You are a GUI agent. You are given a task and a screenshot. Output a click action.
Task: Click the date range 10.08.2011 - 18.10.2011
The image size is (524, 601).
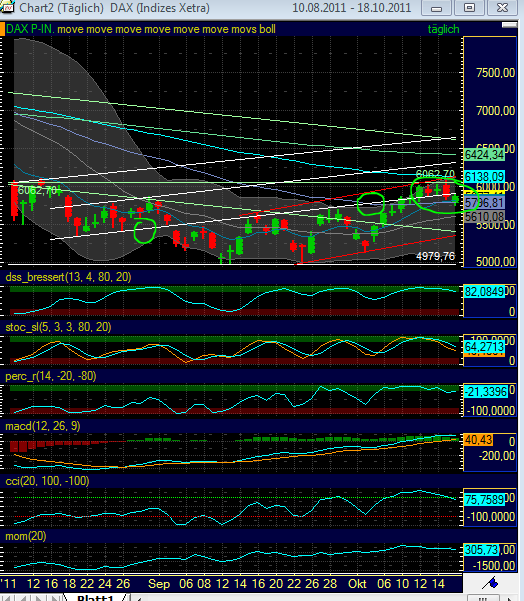(x=352, y=8)
